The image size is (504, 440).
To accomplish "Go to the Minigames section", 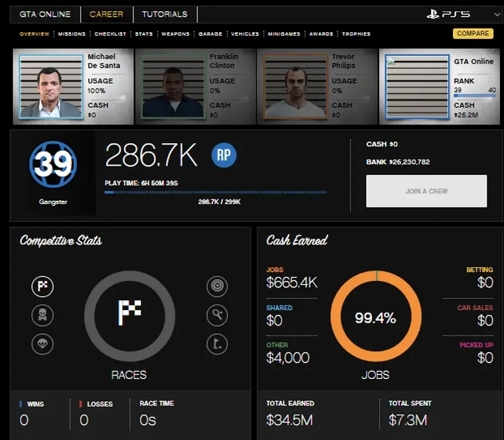I will pos(284,34).
